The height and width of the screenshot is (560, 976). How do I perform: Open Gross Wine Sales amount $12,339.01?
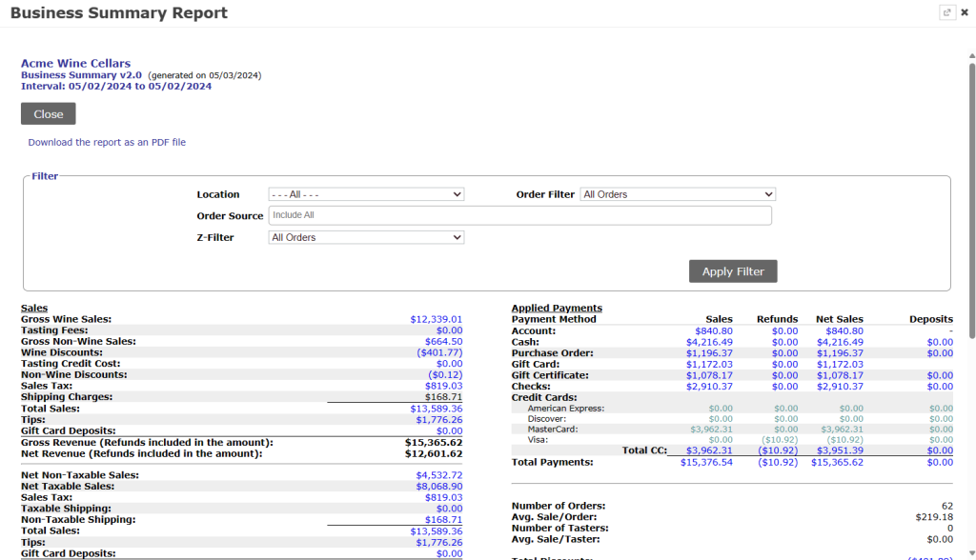point(436,320)
